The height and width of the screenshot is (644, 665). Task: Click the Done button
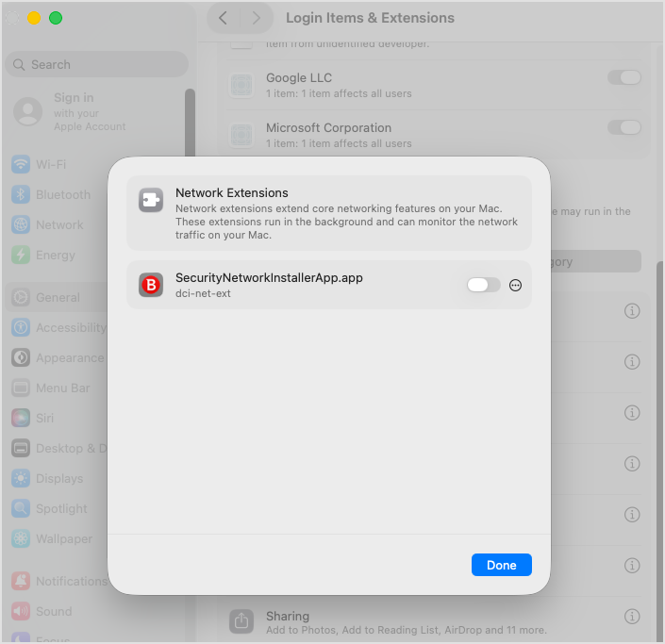(501, 565)
